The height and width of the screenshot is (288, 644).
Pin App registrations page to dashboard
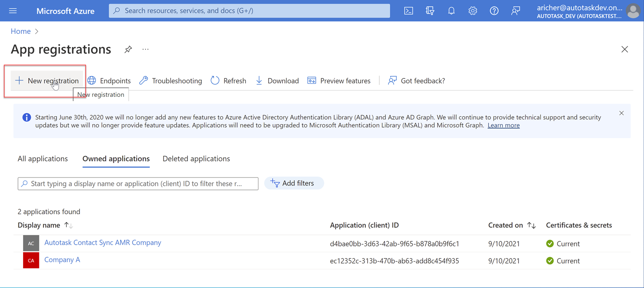[128, 50]
